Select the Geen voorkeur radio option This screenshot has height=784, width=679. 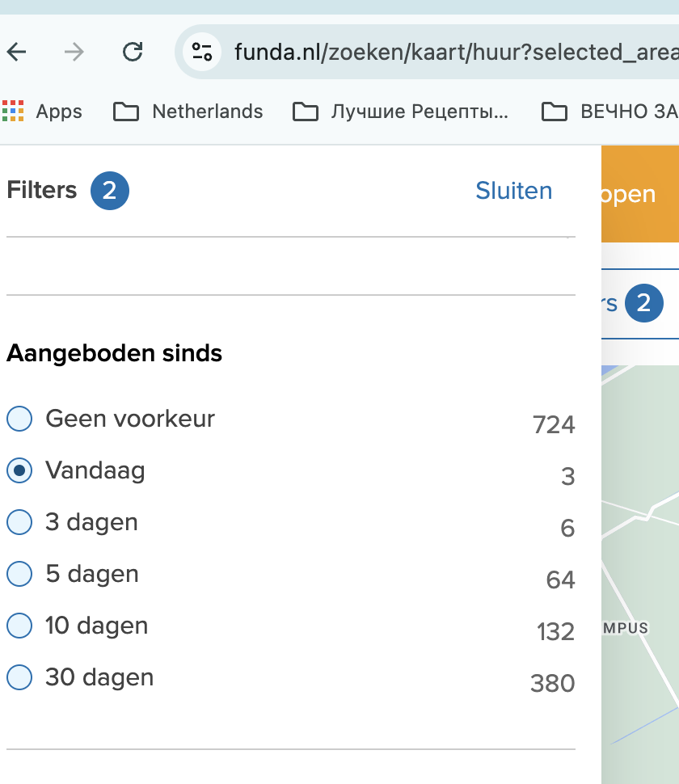pyautogui.click(x=19, y=419)
